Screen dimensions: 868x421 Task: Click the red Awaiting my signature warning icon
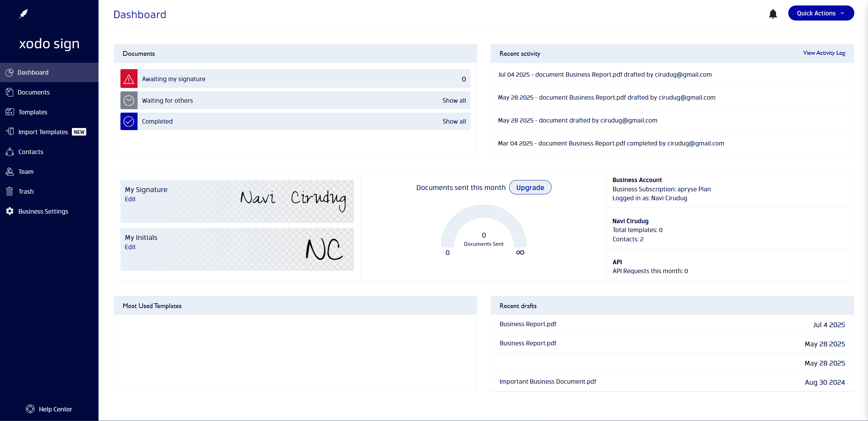[129, 79]
